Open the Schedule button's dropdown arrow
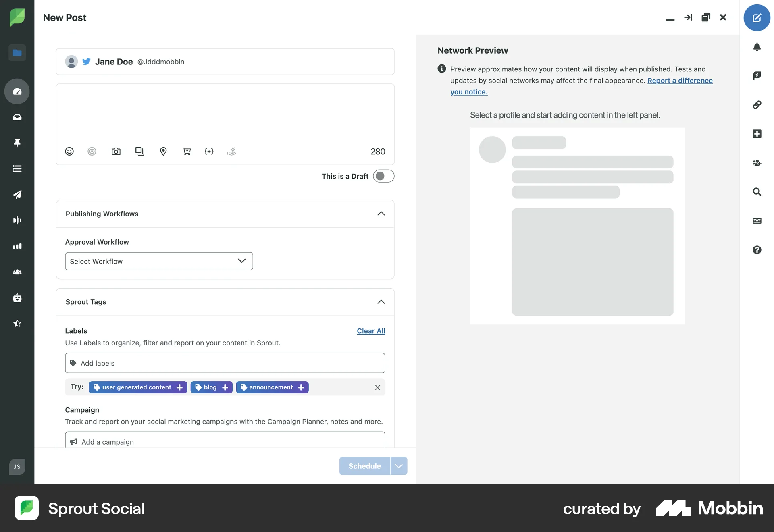 399,465
